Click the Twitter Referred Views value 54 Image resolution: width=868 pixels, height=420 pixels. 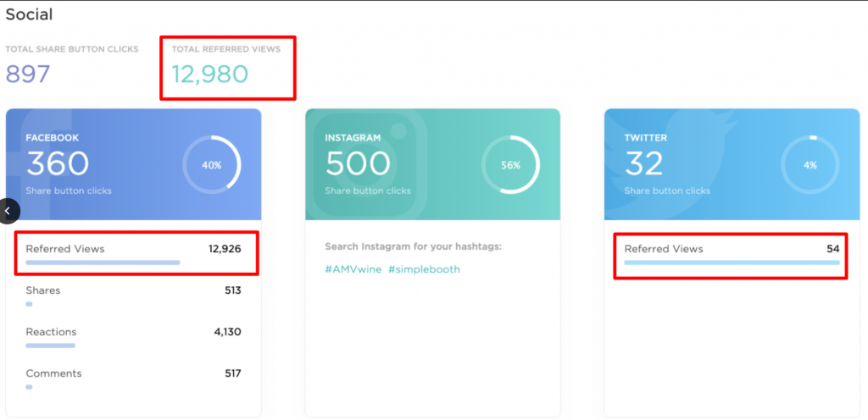(833, 249)
